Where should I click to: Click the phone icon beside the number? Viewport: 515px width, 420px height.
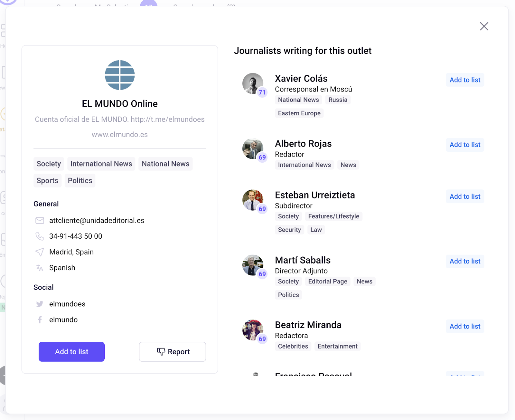coord(40,236)
